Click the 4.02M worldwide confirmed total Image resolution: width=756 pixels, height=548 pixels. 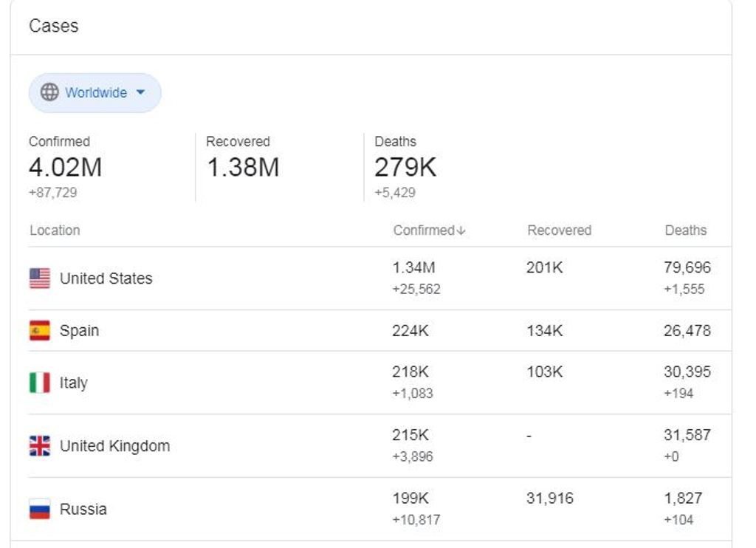coord(65,168)
